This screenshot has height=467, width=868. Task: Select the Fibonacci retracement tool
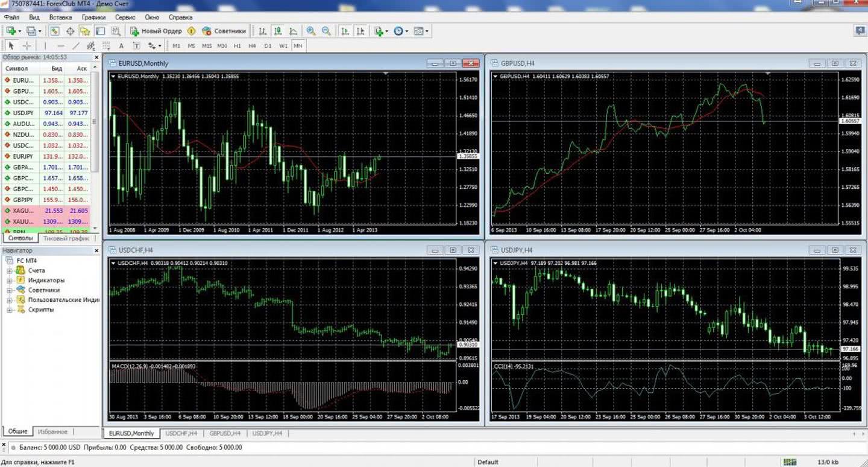[x=106, y=46]
